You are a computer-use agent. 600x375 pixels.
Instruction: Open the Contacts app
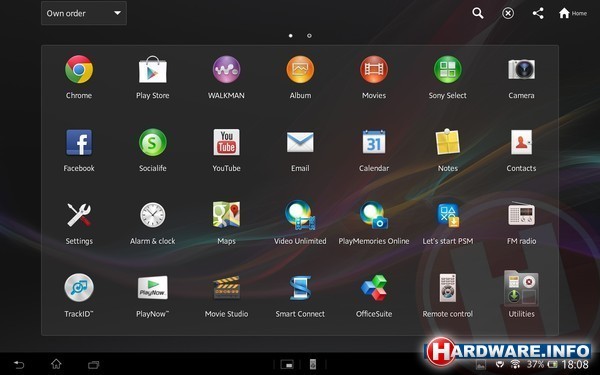[522, 142]
